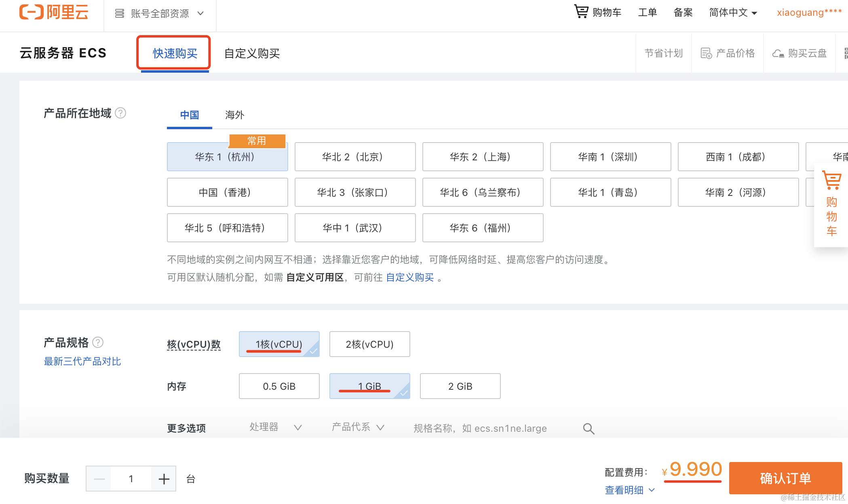This screenshot has height=504, width=848.
Task: Click the spec name search magnifier icon
Action: pos(589,428)
